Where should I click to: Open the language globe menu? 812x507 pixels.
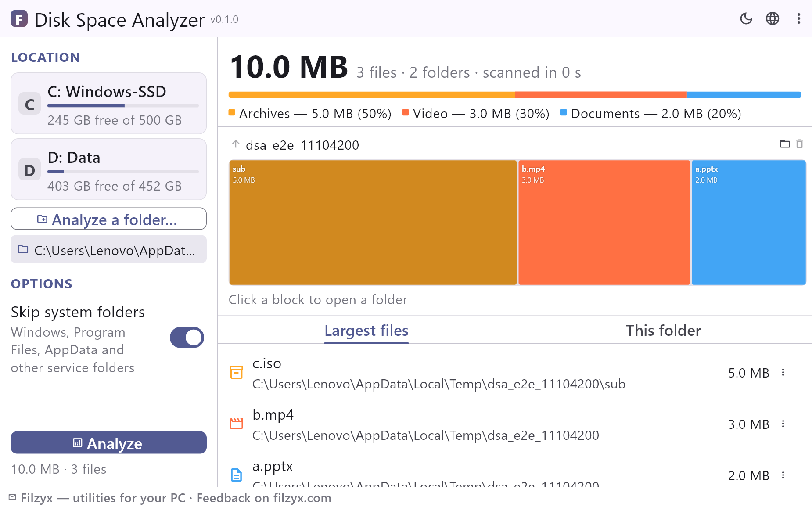(772, 18)
